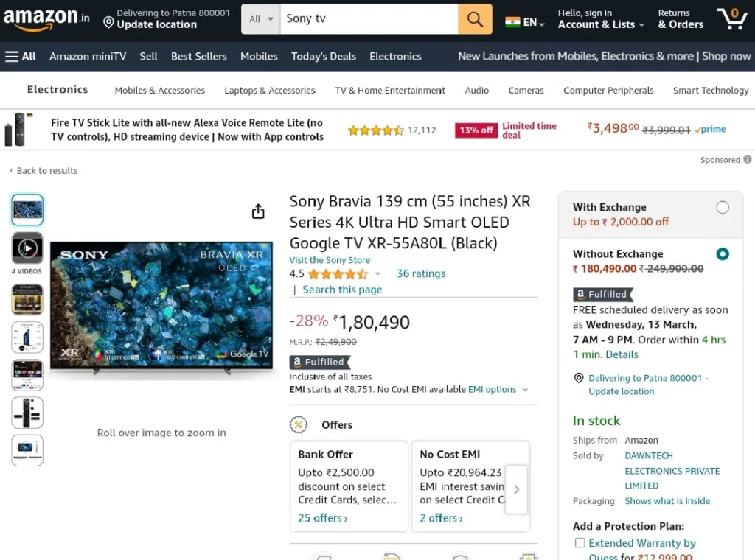
Task: Expand the EN language selector
Action: click(525, 22)
